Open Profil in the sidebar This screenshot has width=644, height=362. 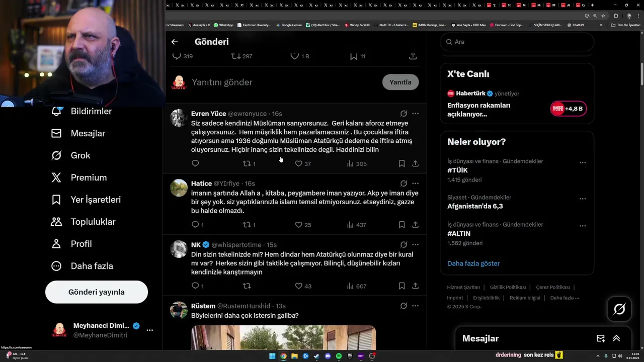click(x=71, y=244)
